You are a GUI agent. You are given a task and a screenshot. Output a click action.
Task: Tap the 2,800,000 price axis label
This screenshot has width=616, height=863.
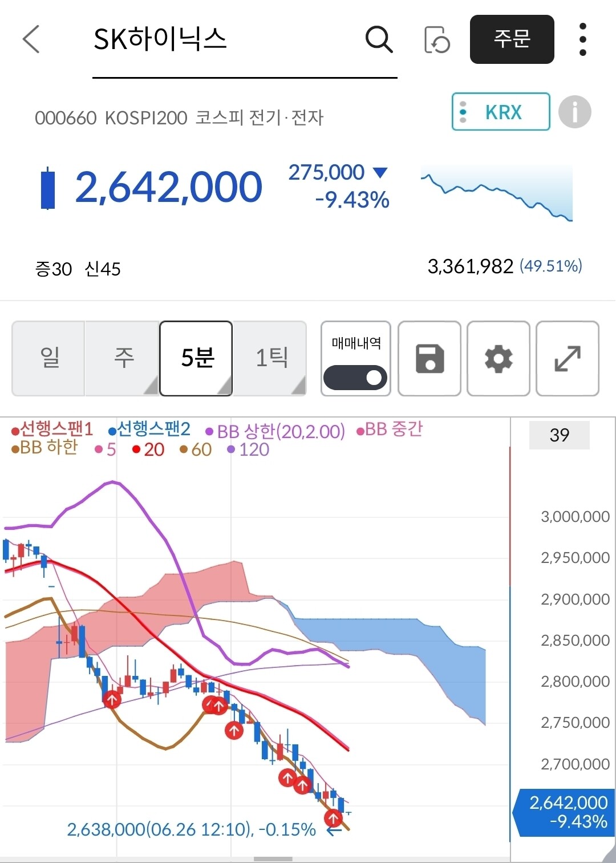point(575,682)
